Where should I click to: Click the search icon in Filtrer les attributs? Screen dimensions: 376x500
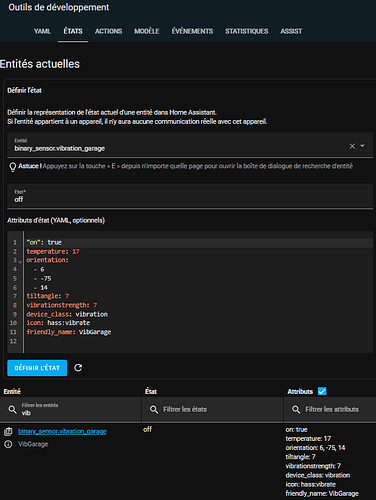pyautogui.click(x=296, y=409)
